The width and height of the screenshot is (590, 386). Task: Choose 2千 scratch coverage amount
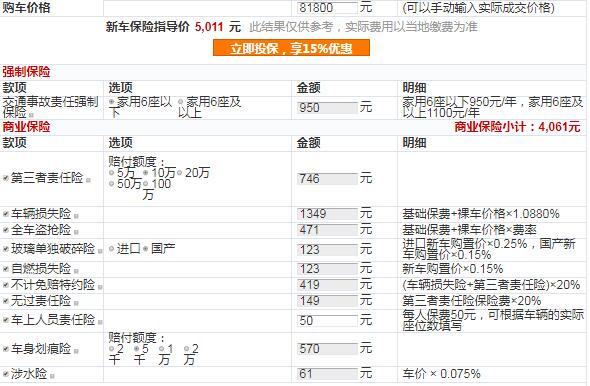(x=111, y=349)
